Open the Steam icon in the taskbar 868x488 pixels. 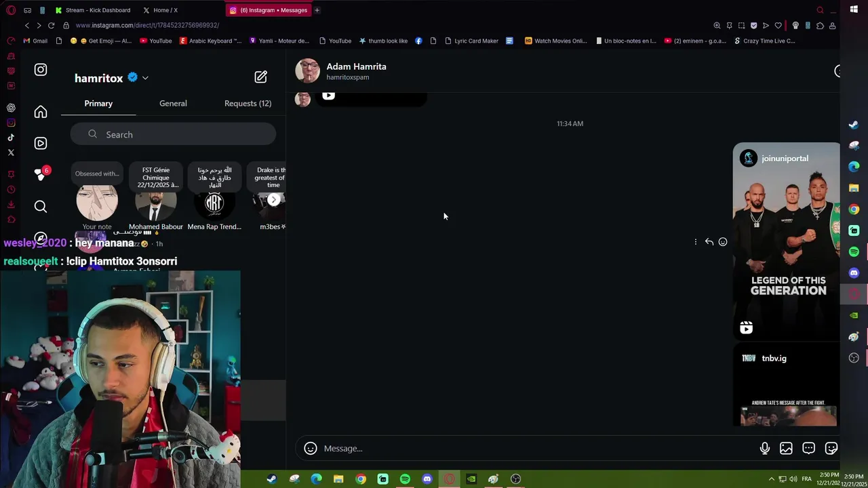point(271,479)
